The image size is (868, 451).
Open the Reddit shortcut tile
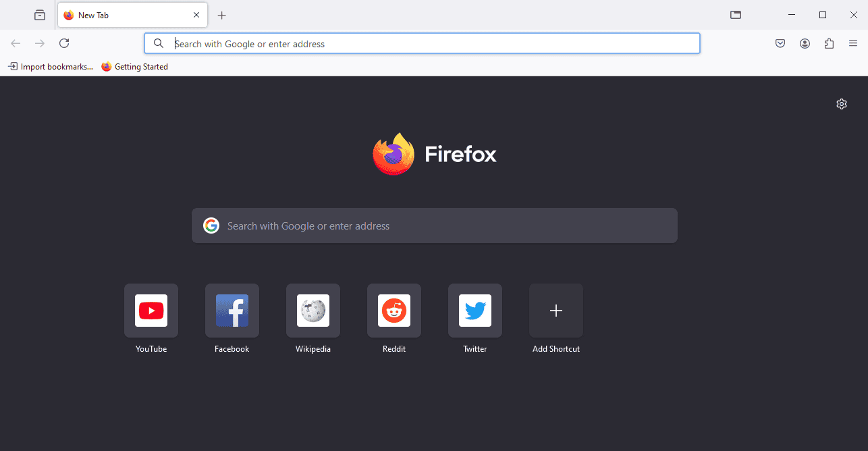[x=394, y=311]
